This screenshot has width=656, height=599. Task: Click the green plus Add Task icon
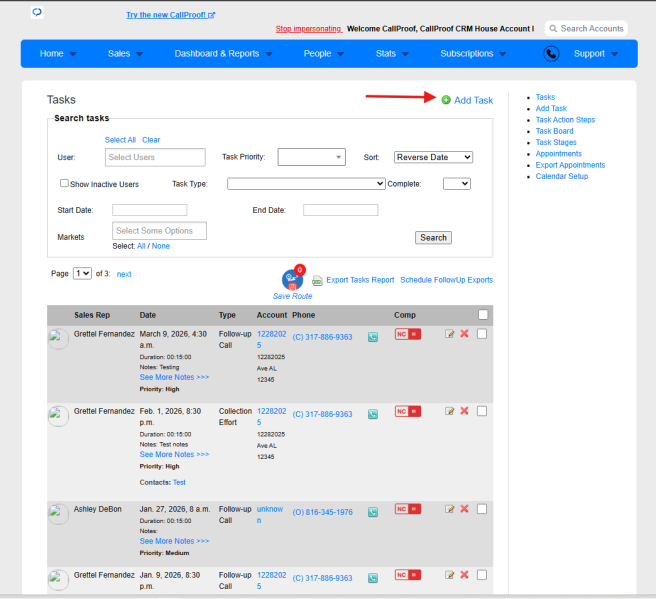coord(446,100)
